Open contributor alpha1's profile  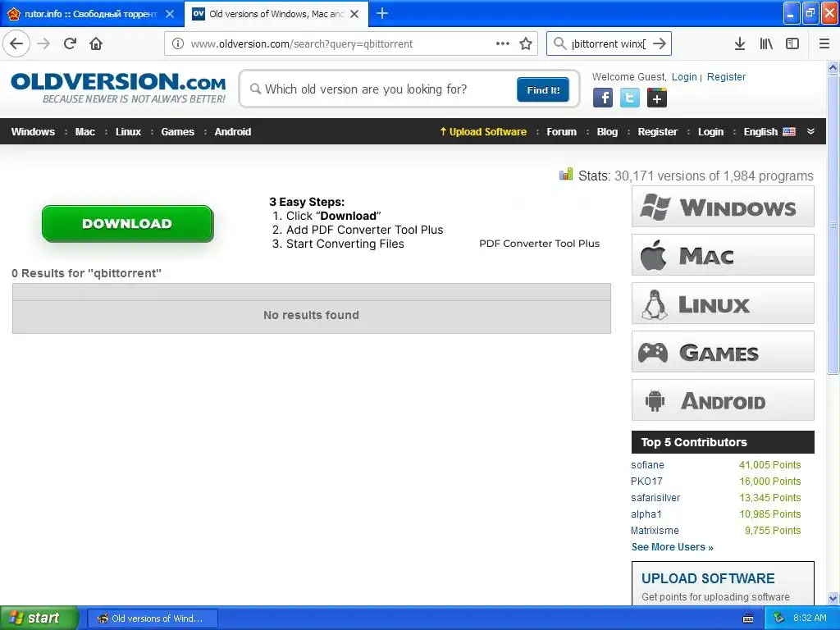point(646,514)
